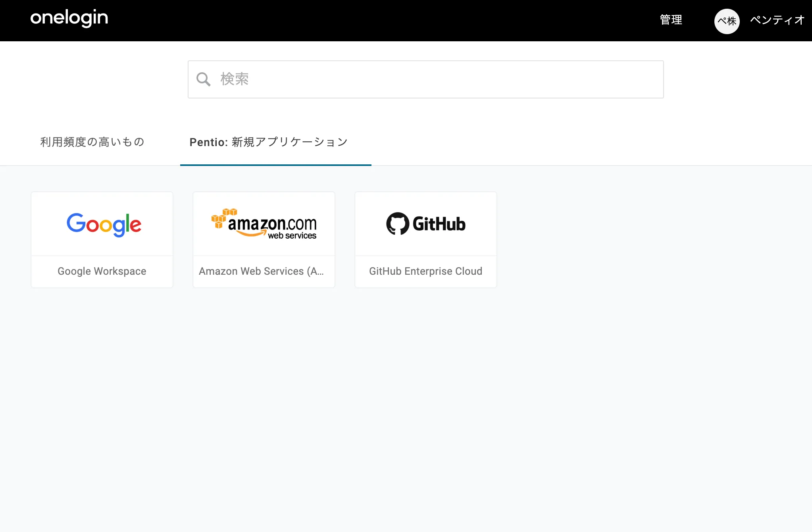Click the colorful Google logo
Screen dimensions: 812x532
[104, 224]
